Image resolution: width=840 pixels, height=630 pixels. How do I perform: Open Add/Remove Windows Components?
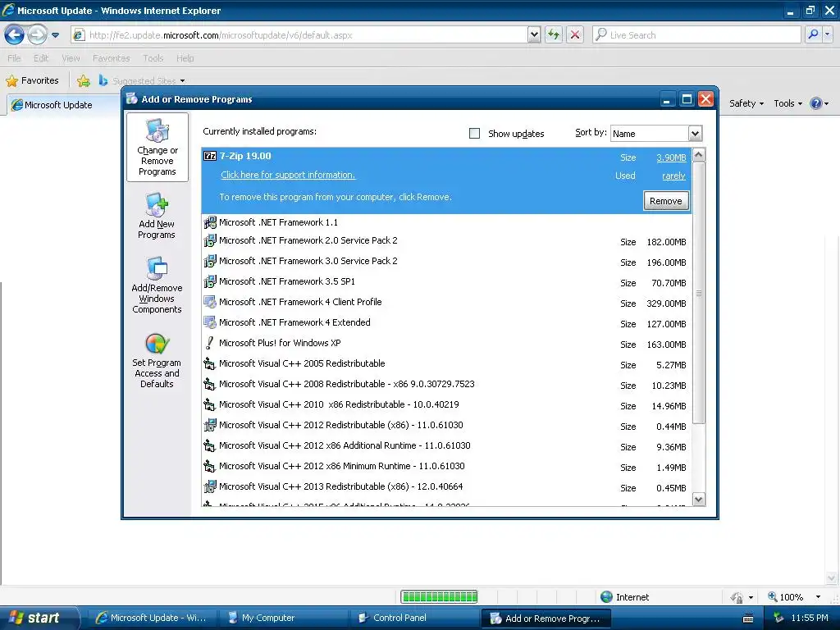pyautogui.click(x=157, y=285)
